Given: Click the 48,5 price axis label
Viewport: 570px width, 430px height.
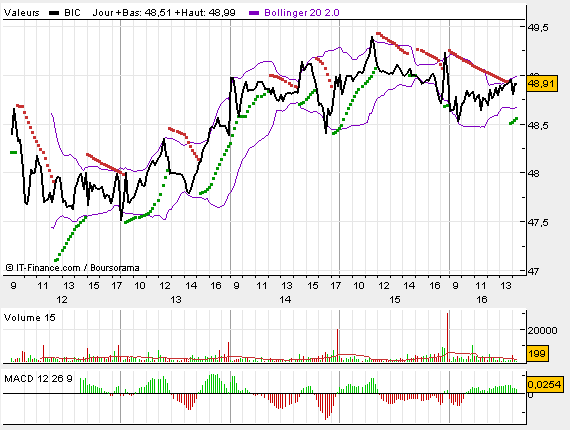Looking at the screenshot, I should click(x=538, y=125).
